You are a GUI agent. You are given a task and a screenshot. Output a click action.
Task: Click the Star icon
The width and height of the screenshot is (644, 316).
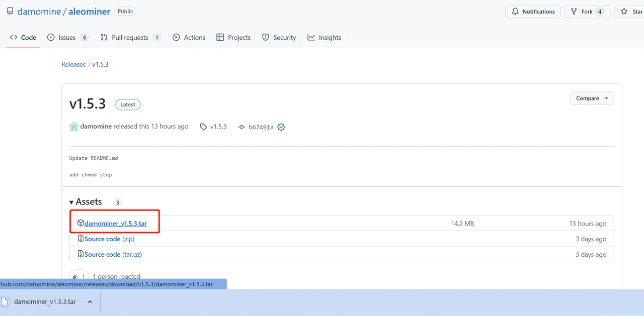click(624, 12)
